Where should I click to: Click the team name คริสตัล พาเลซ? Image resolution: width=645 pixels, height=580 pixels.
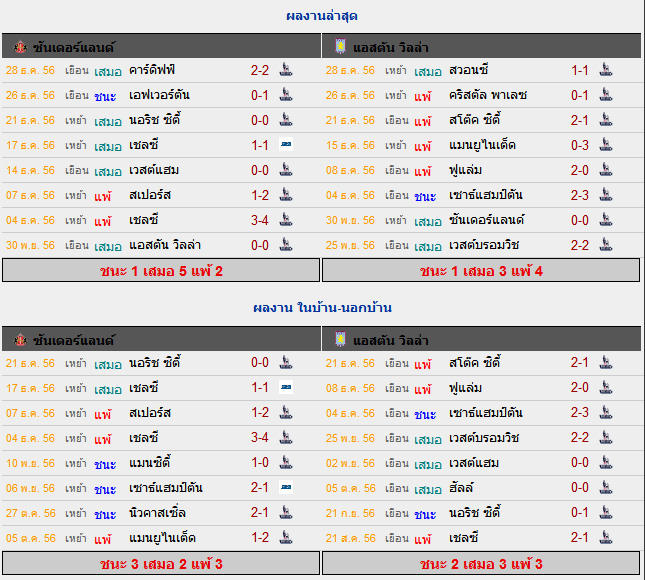coord(488,95)
